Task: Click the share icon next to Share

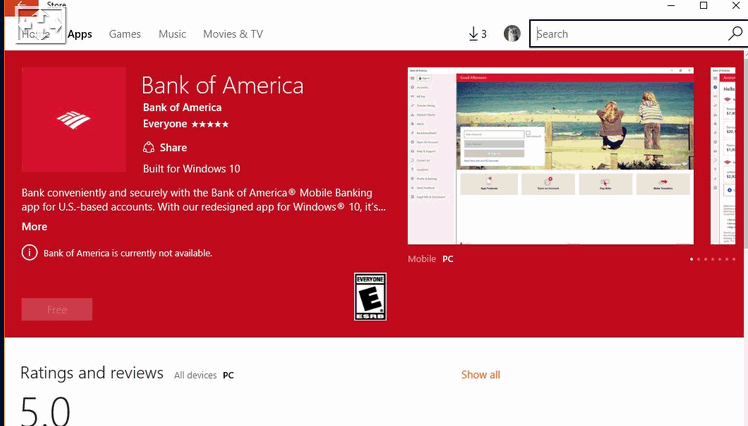Action: (x=149, y=147)
